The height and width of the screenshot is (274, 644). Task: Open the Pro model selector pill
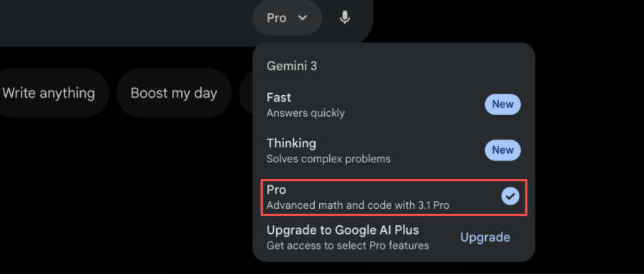(x=287, y=18)
